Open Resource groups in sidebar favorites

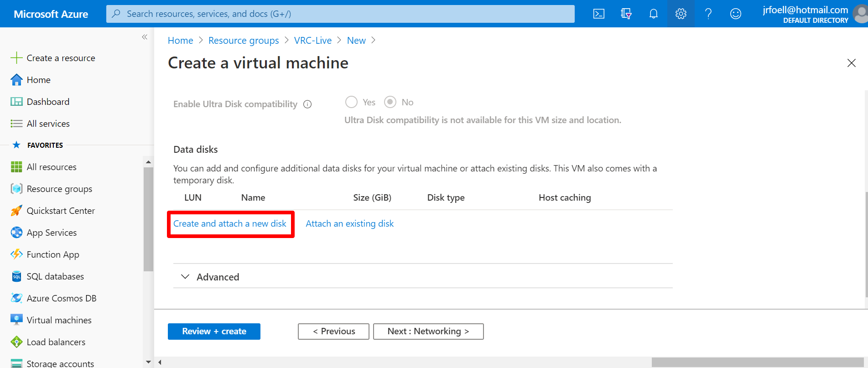(x=59, y=189)
